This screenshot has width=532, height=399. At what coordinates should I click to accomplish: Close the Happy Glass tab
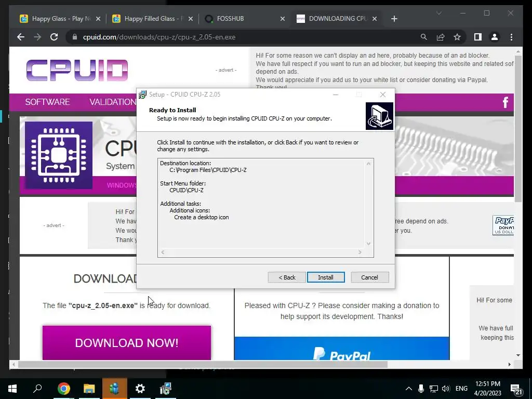[x=98, y=19]
